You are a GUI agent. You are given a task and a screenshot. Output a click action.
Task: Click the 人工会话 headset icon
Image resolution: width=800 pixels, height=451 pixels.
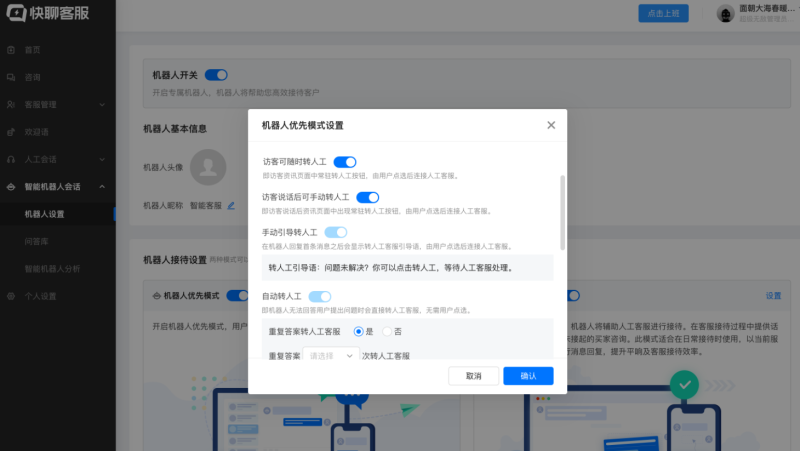click(11, 160)
